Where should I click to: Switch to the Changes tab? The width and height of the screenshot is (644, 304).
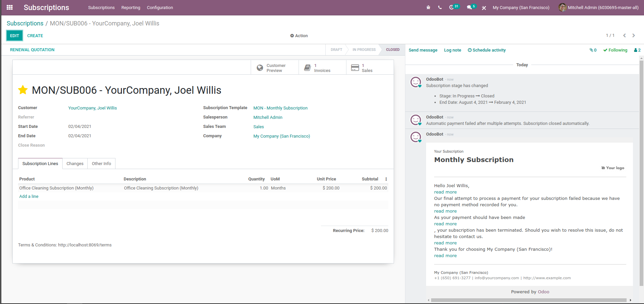(75, 164)
